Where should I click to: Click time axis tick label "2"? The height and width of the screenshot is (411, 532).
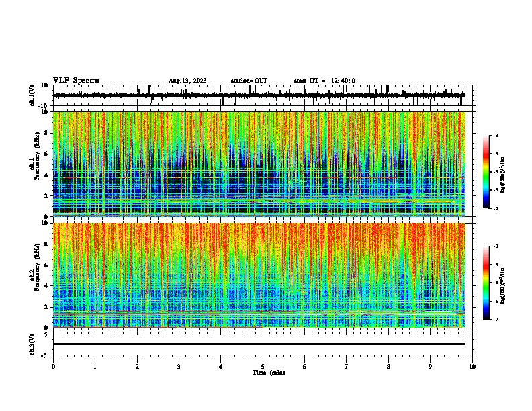[x=137, y=367]
